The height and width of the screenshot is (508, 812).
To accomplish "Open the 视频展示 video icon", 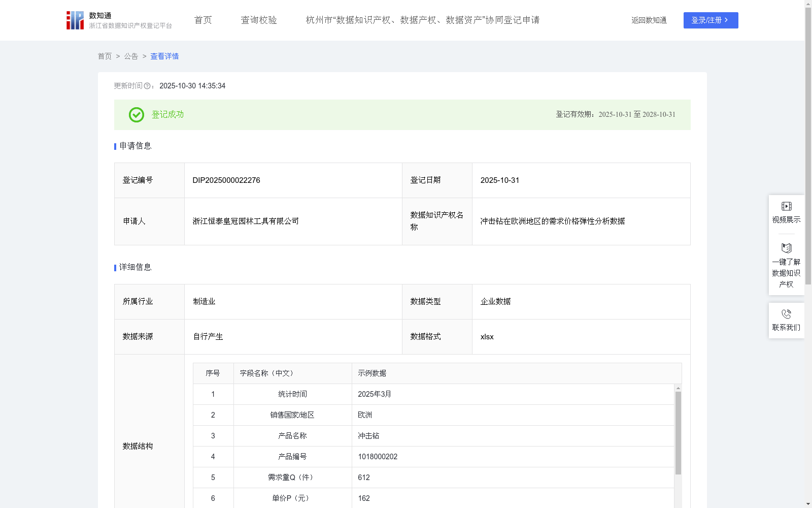I will (786, 206).
